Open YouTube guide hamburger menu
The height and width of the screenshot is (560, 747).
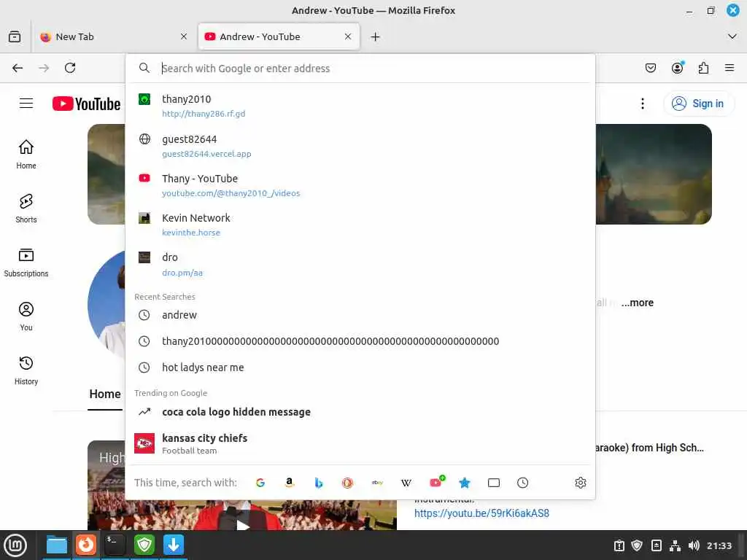click(26, 104)
